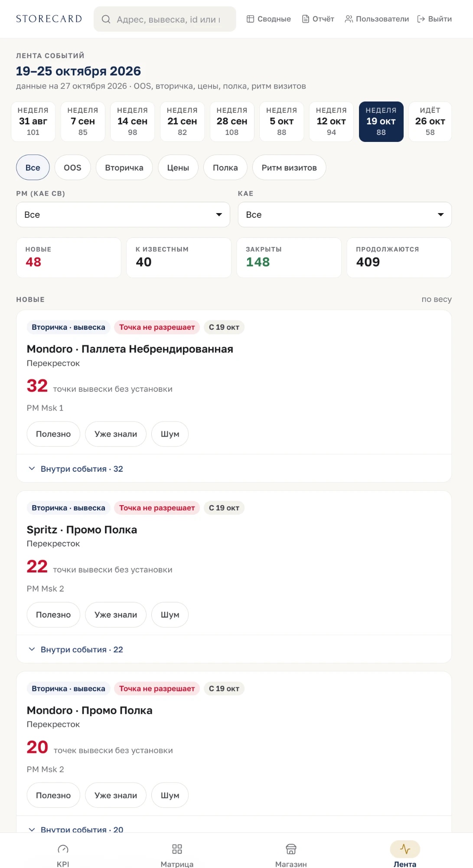This screenshot has width=473, height=868.
Task: Mark Mondoro Паллета event as Уже знали
Action: [x=116, y=434]
